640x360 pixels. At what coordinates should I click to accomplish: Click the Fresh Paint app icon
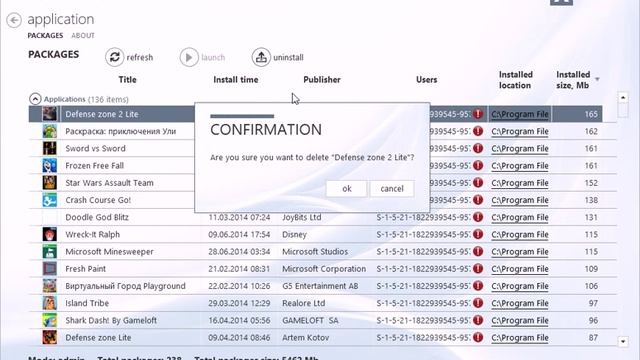(x=50, y=269)
